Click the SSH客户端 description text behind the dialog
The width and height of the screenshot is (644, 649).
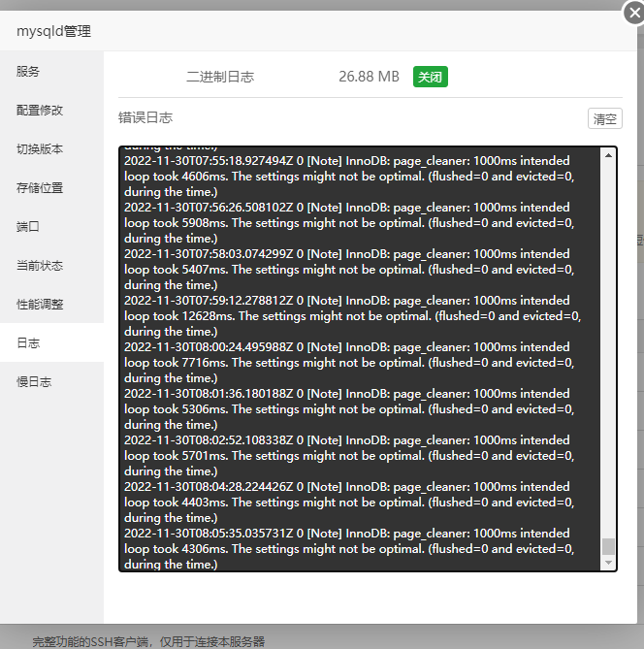(x=148, y=642)
